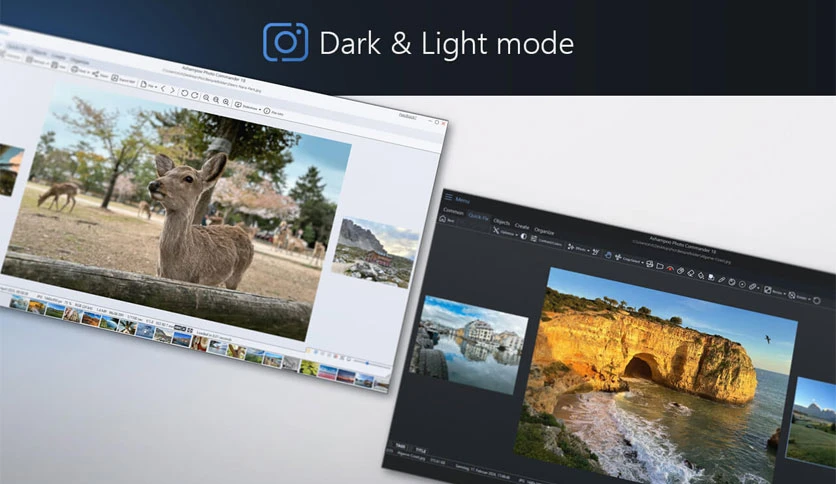Select the Quick Fix tab in dark window
This screenshot has height=484, width=836.
(x=479, y=217)
